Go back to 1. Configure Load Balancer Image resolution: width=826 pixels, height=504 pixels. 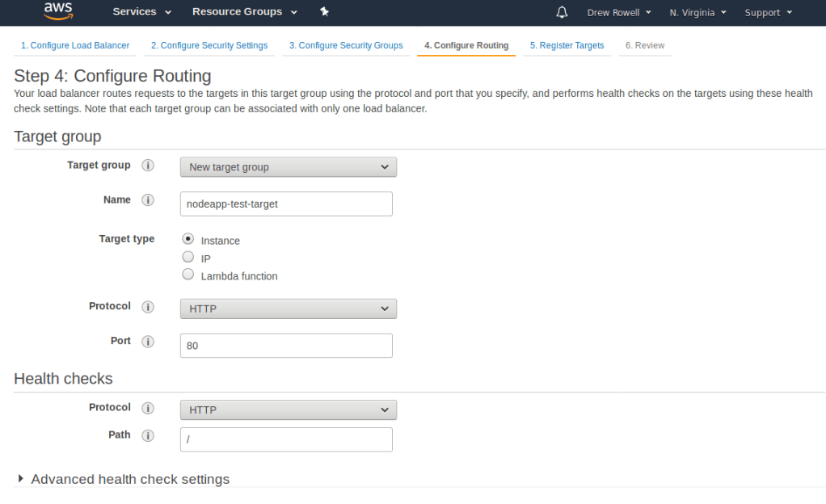point(75,45)
